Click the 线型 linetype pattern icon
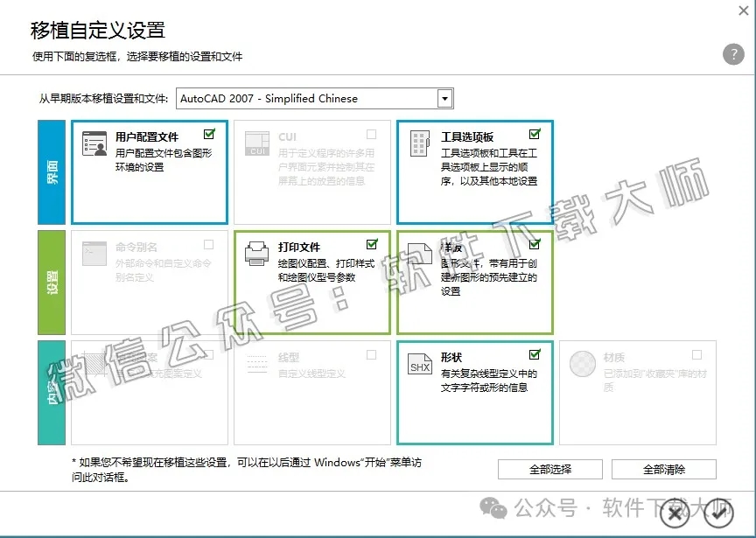 [257, 362]
